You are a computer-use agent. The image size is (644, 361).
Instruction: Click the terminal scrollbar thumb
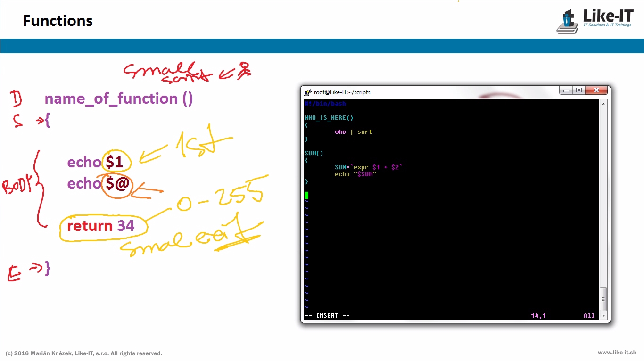(603, 299)
